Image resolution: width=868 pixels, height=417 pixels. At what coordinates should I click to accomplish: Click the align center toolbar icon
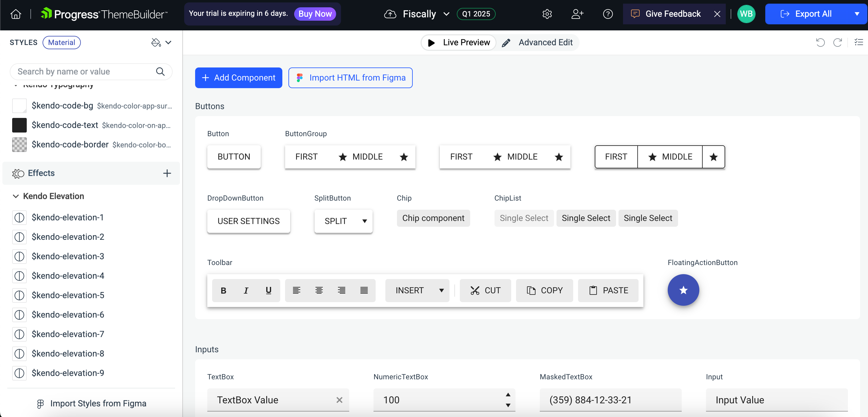pos(319,290)
